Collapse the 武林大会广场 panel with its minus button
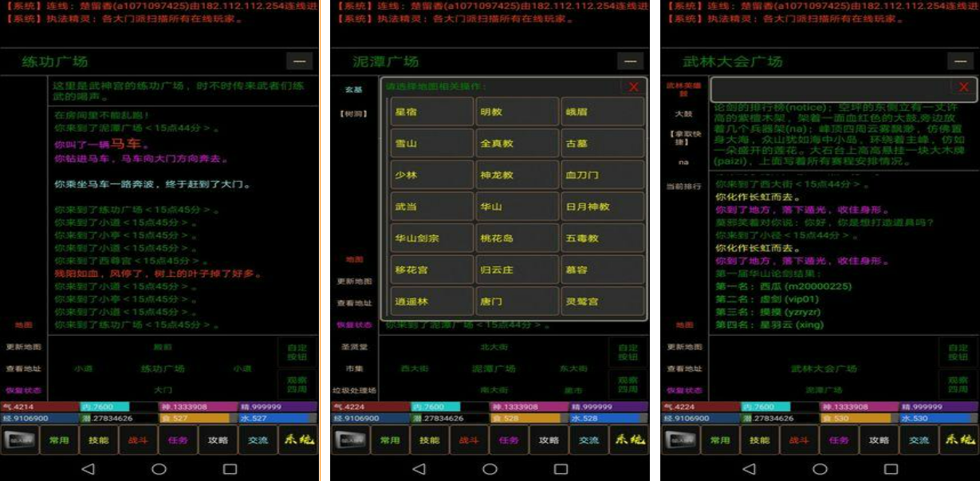Screen dimensions: 980x481 (x=961, y=61)
